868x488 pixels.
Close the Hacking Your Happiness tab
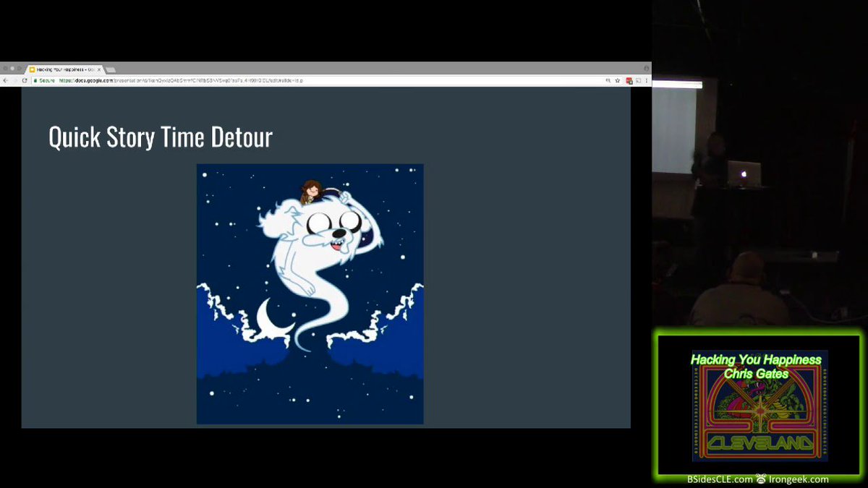point(99,69)
